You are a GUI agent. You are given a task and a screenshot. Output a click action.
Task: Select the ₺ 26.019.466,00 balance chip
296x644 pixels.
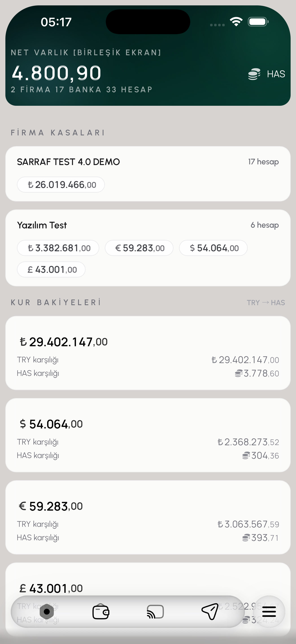pyautogui.click(x=61, y=185)
